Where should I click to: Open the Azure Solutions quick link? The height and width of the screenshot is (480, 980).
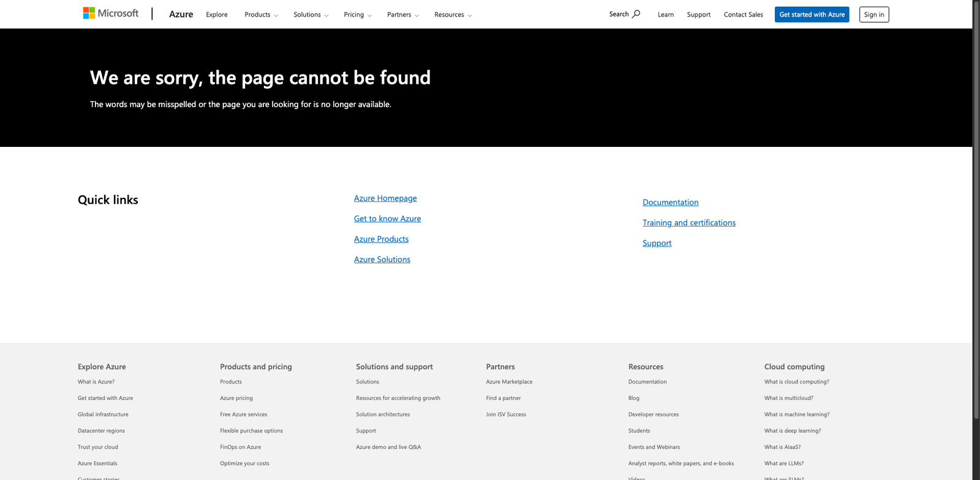(382, 260)
